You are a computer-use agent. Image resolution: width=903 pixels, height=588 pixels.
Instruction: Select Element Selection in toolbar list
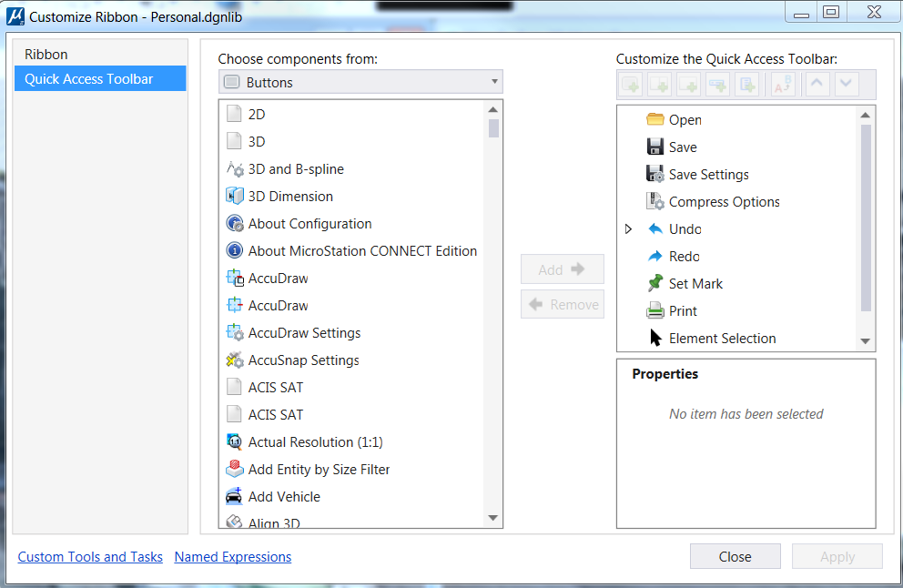[722, 338]
